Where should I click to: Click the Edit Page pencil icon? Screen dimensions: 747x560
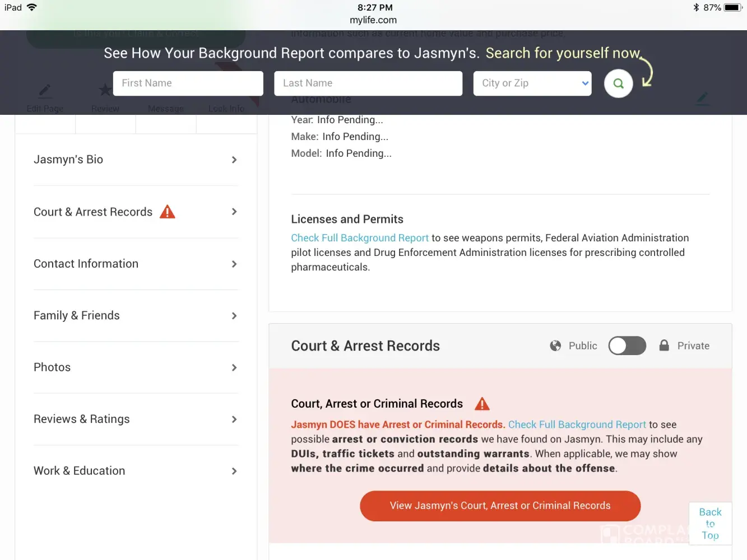45,91
